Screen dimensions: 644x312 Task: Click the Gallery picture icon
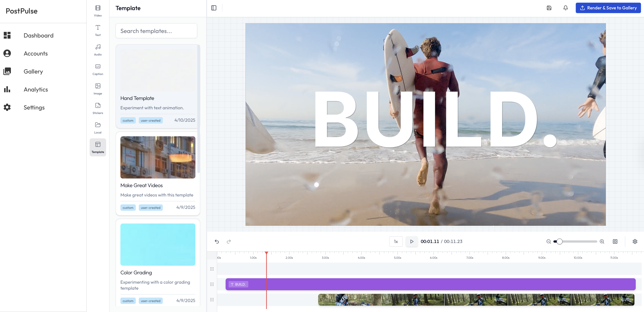[x=7, y=71]
